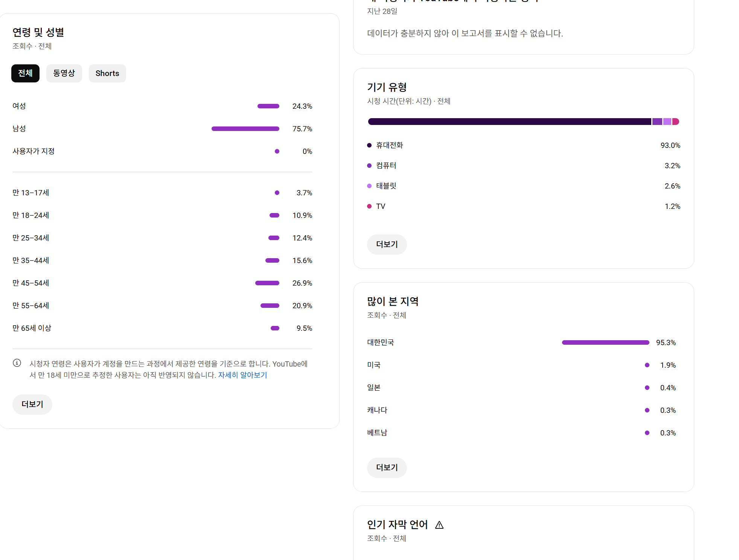The width and height of the screenshot is (739, 560).
Task: Click the 대한민국 95.3% bar
Action: 605,342
